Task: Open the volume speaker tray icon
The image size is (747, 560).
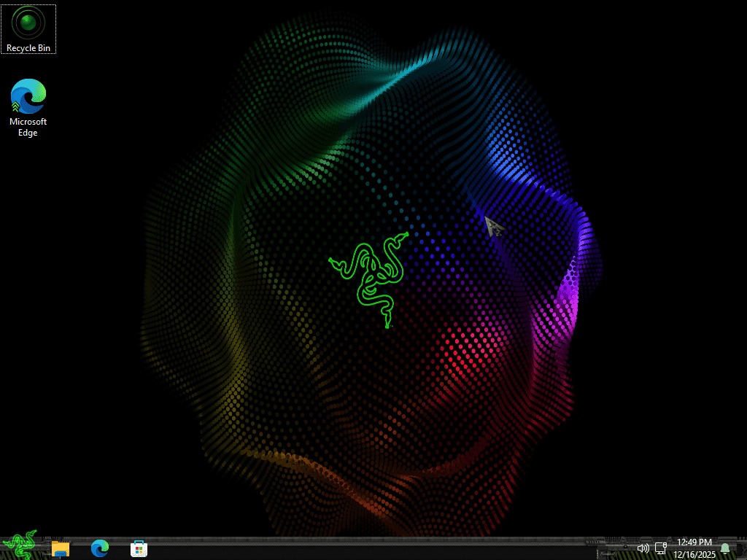Action: [x=643, y=548]
